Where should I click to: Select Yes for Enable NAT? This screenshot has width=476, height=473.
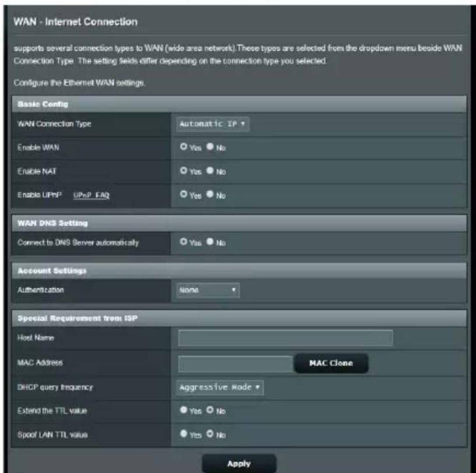point(184,170)
